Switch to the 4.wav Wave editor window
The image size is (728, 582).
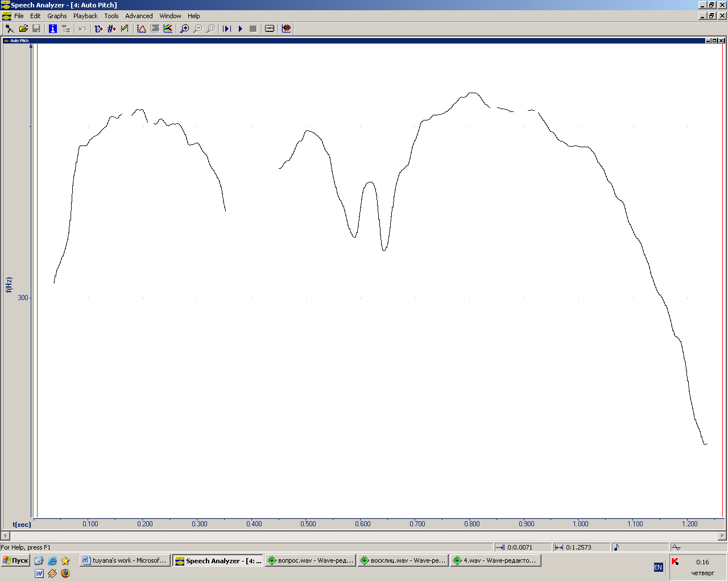click(x=495, y=560)
